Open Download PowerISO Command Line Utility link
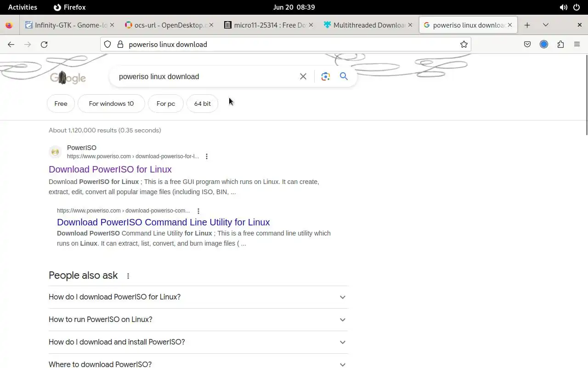This screenshot has height=368, width=588. pos(164,222)
